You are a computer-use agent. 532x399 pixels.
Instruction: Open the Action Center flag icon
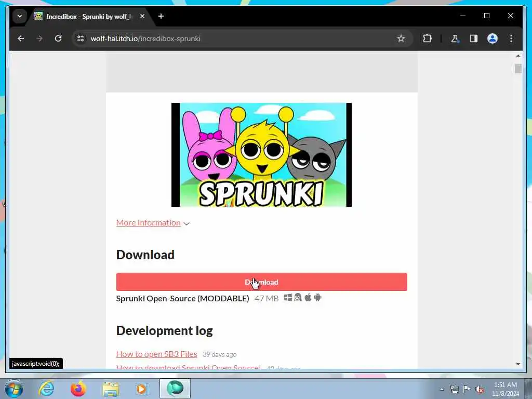point(467,389)
